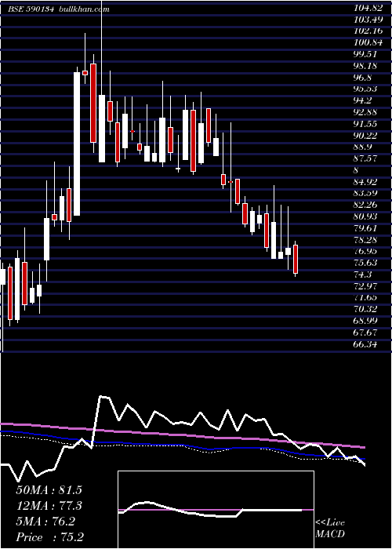Select the 68.99 price label
This screenshot has height=549, width=392.
tap(365, 321)
